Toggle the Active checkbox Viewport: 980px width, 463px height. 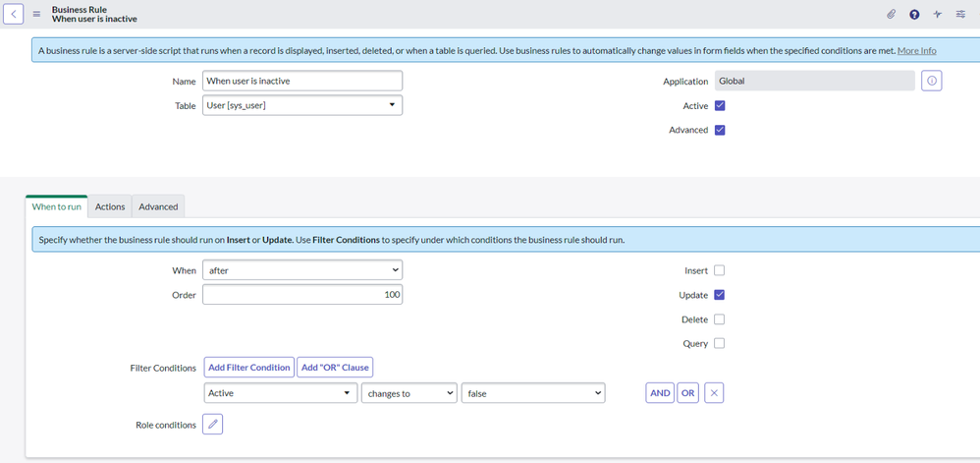720,106
